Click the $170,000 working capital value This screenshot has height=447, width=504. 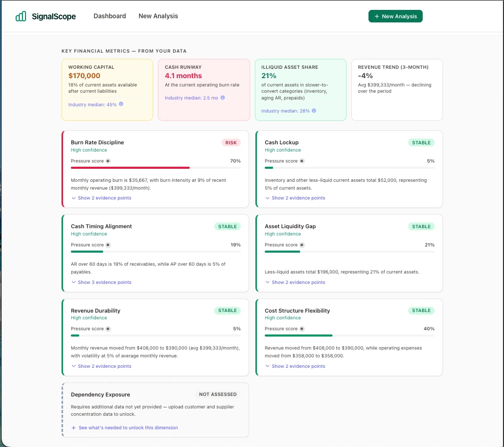(84, 76)
